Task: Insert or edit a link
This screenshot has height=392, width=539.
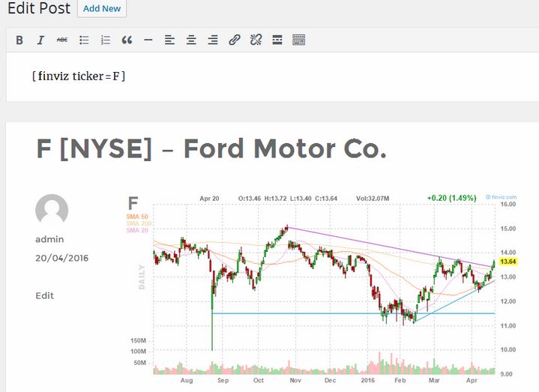Action: click(x=234, y=40)
